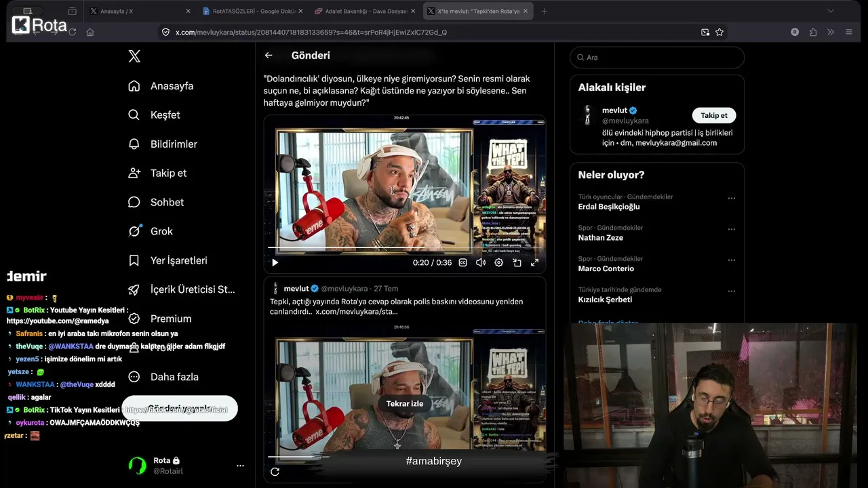Click the Rota account avatar
The height and width of the screenshot is (488, 868).
tap(138, 466)
